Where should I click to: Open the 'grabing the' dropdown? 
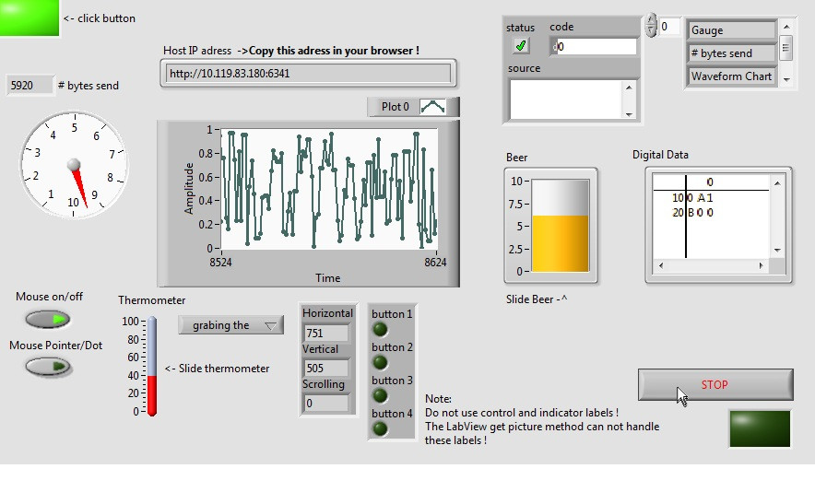pyautogui.click(x=231, y=325)
